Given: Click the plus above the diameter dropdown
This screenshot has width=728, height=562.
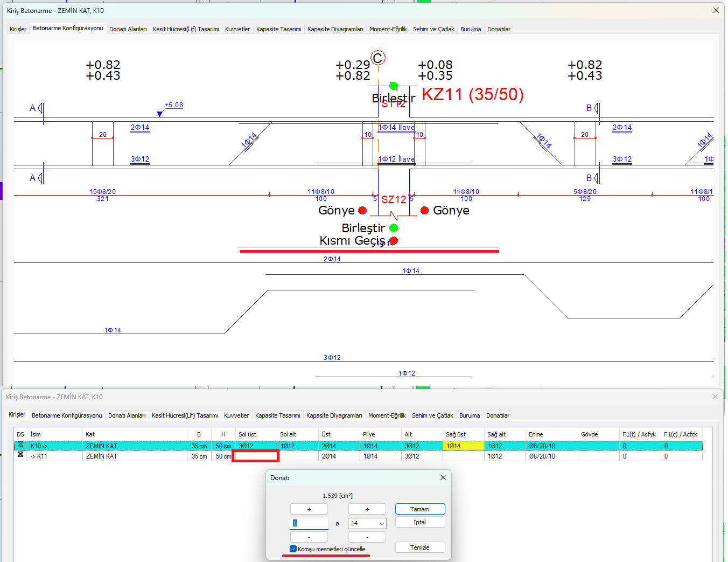Looking at the screenshot, I should tap(367, 509).
